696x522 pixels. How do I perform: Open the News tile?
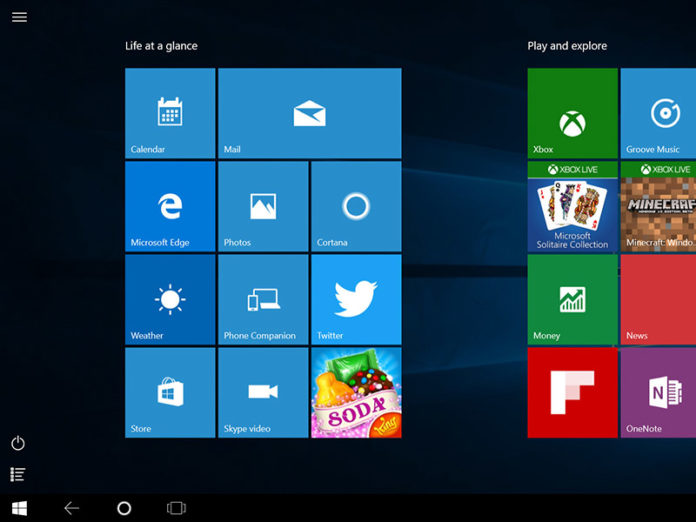tap(658, 300)
